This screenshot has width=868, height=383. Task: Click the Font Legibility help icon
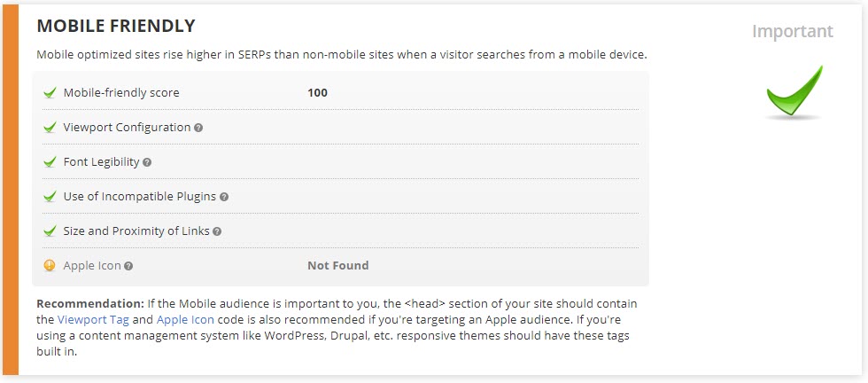tap(147, 162)
